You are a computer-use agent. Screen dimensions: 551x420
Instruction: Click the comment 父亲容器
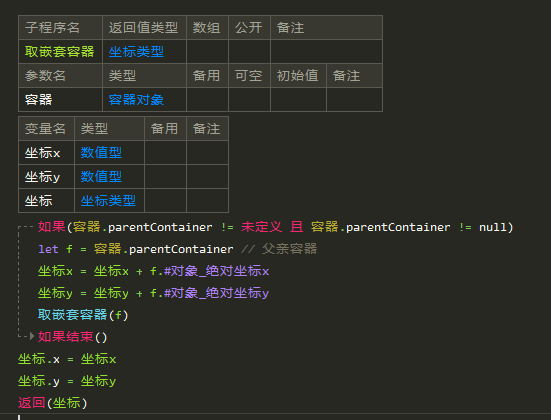290,249
